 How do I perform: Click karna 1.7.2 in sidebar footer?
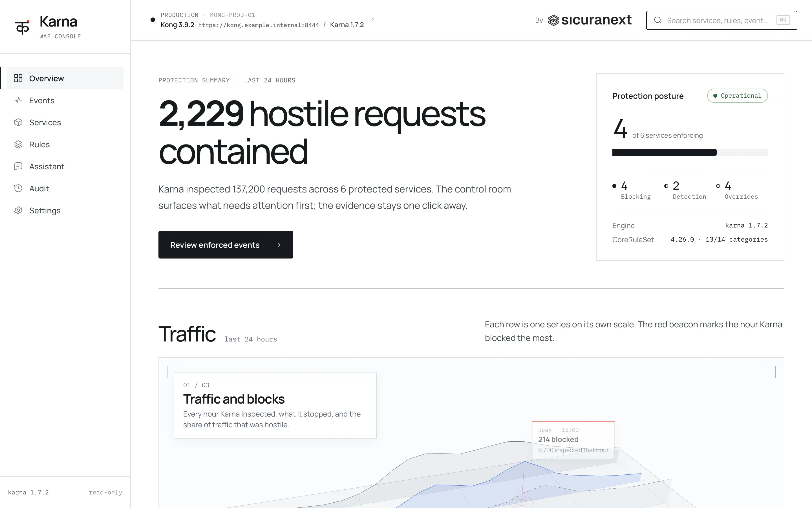pos(28,492)
